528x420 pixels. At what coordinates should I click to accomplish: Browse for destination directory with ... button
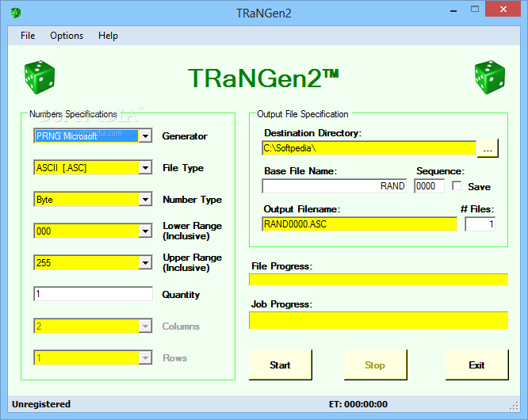coord(488,148)
